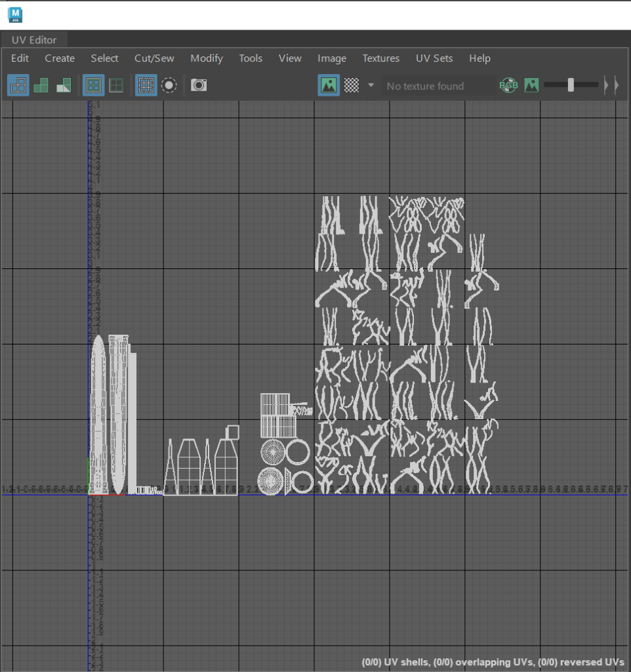The width and height of the screenshot is (631, 672).
Task: Toggle the RGB channels display icon
Action: pos(508,85)
